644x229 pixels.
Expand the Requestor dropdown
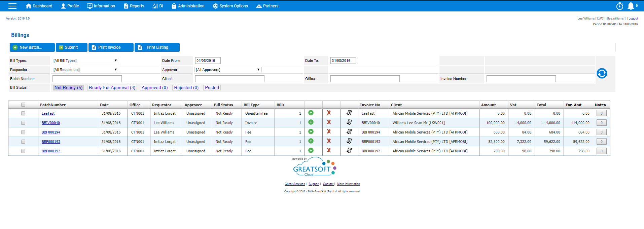85,70
